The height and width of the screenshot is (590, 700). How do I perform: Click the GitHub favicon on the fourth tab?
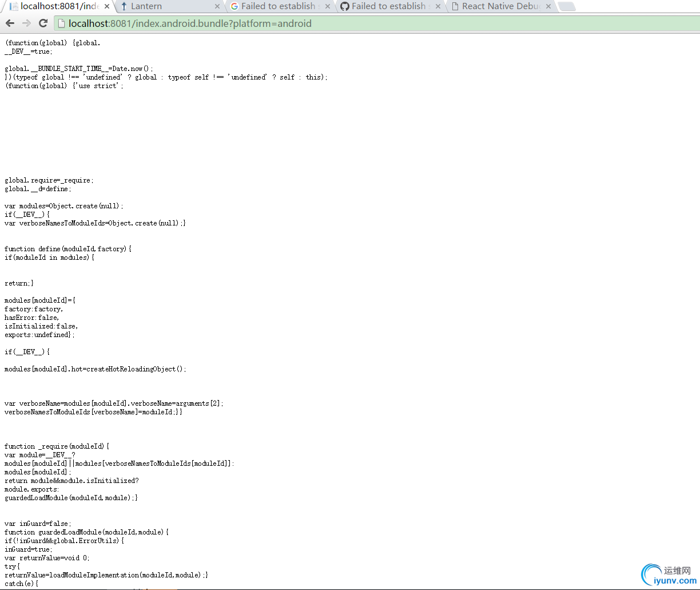pos(344,6)
